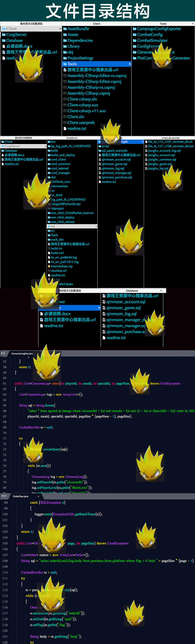Click the AssetBundle folder icon
Viewport: 195px width, 644px height.
pyautogui.click(x=65, y=29)
